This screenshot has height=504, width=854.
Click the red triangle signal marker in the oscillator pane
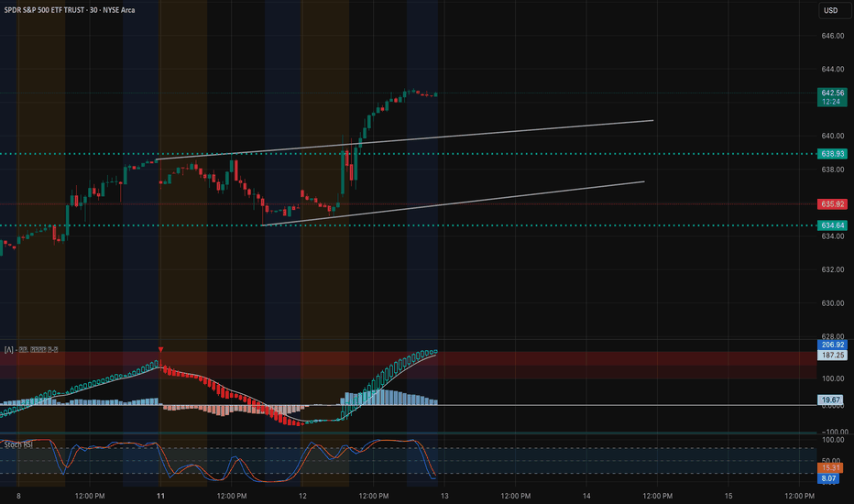click(160, 350)
